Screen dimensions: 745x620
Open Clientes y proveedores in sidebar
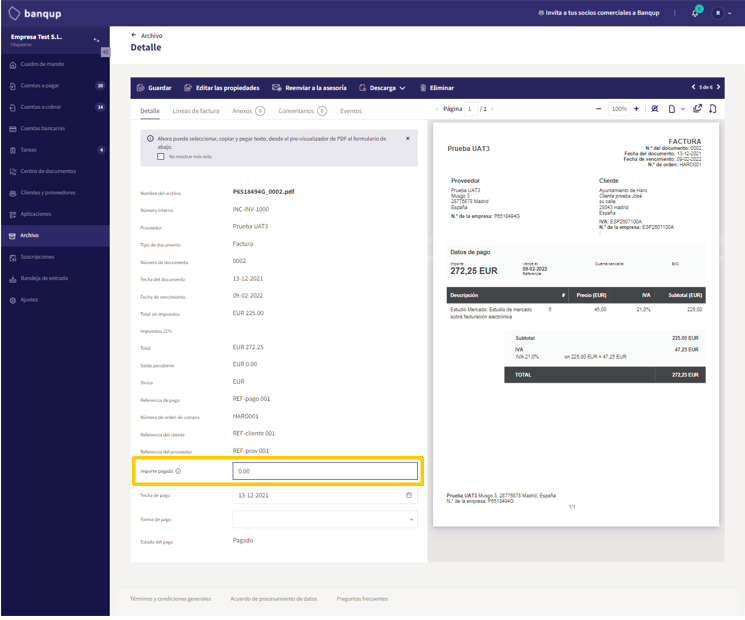pyautogui.click(x=55, y=193)
